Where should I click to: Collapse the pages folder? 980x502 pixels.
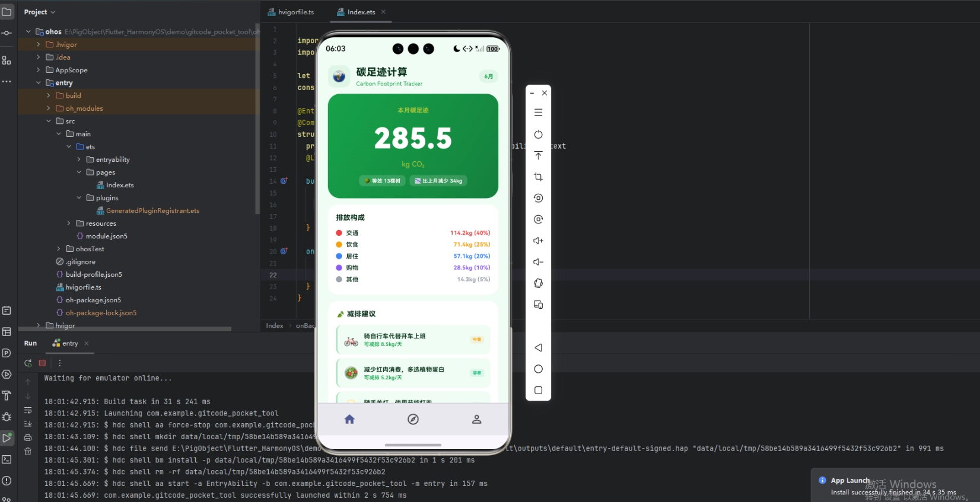tap(79, 172)
